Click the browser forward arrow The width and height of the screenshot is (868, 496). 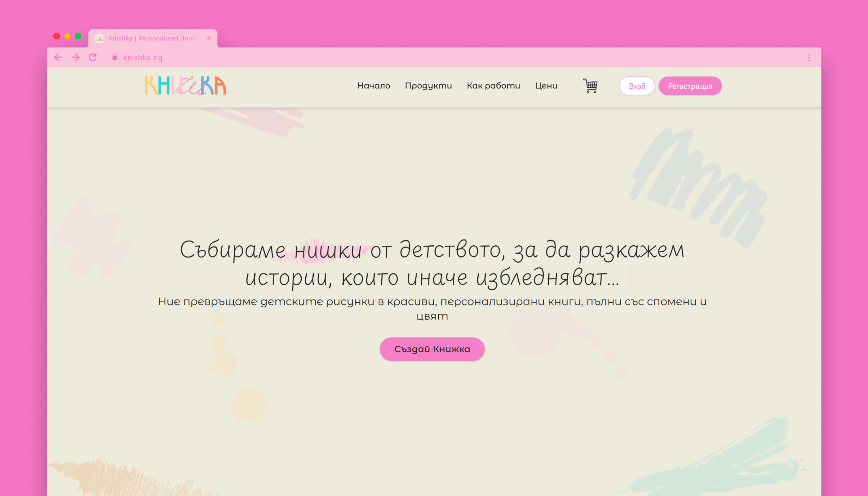tap(75, 58)
